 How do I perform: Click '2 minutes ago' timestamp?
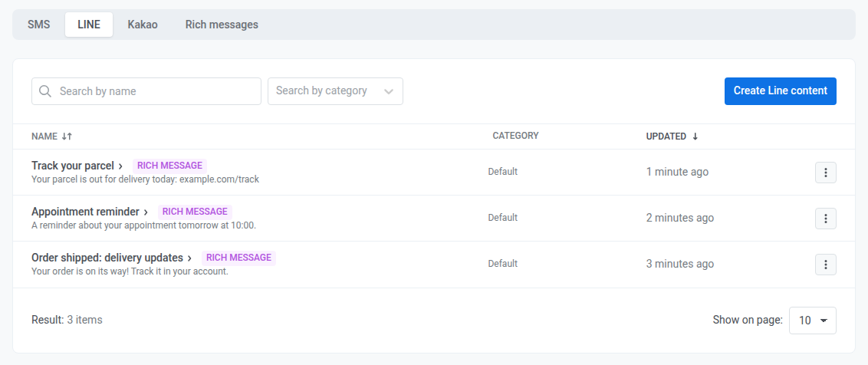pyautogui.click(x=680, y=218)
